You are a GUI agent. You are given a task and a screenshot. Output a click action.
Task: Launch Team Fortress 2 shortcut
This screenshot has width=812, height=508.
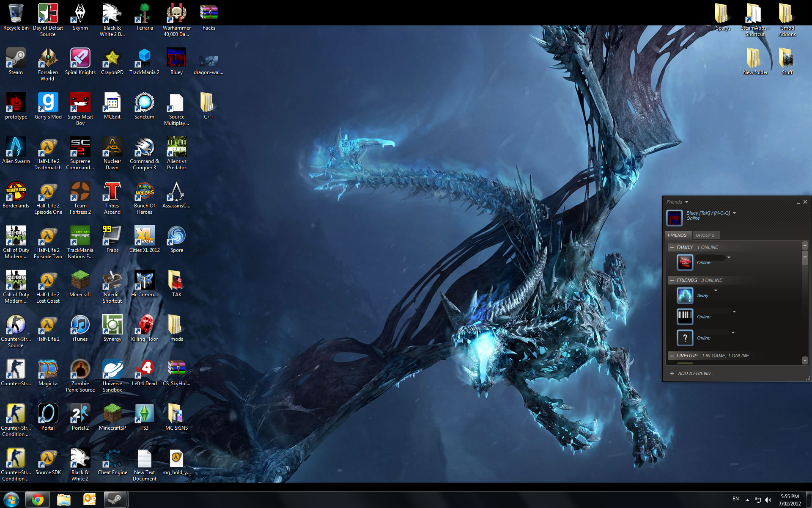point(80,198)
